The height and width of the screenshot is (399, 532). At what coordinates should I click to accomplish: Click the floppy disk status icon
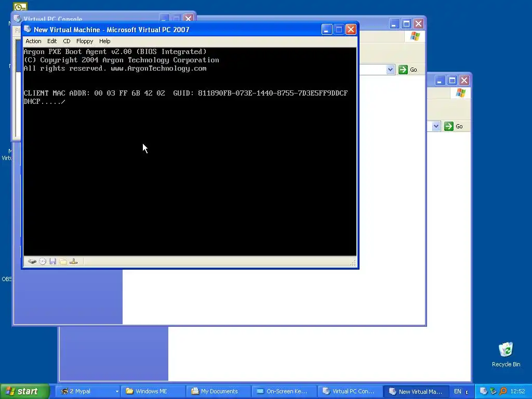pyautogui.click(x=52, y=261)
